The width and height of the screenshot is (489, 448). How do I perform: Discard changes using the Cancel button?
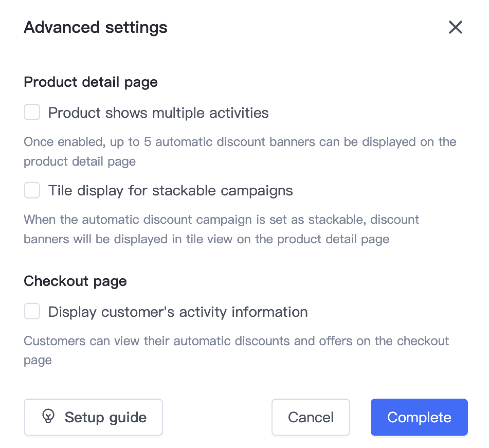[x=310, y=417]
